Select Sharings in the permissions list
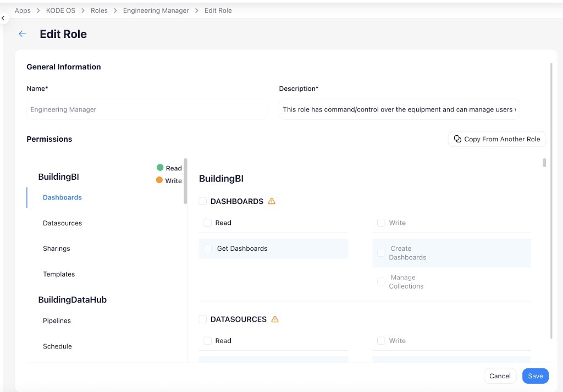The height and width of the screenshot is (392, 563). [x=57, y=249]
